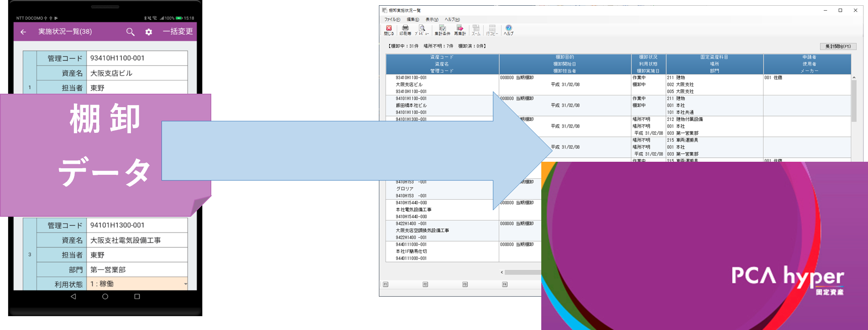
Task: Click the cell 101 本社共通
Action: (680, 112)
